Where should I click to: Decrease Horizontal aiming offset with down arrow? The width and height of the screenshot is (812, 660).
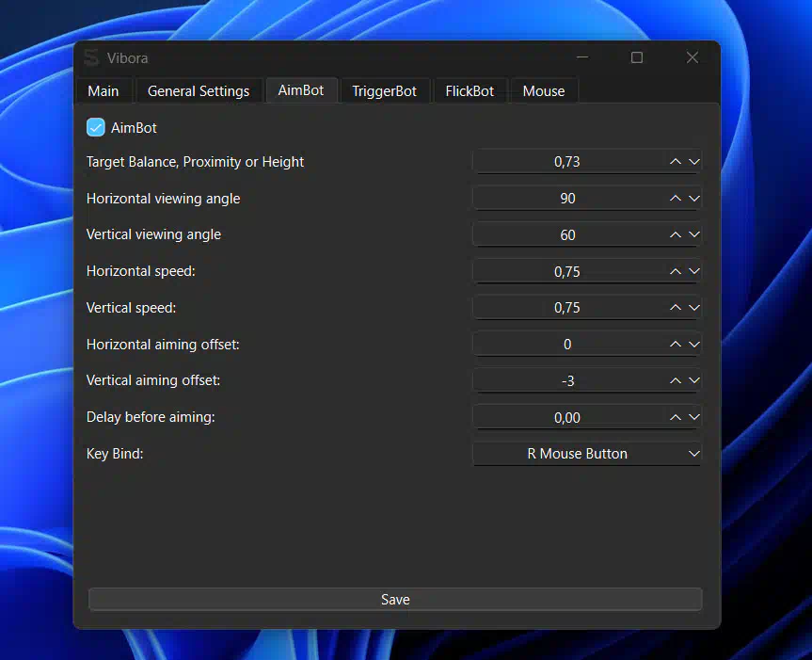tap(694, 345)
